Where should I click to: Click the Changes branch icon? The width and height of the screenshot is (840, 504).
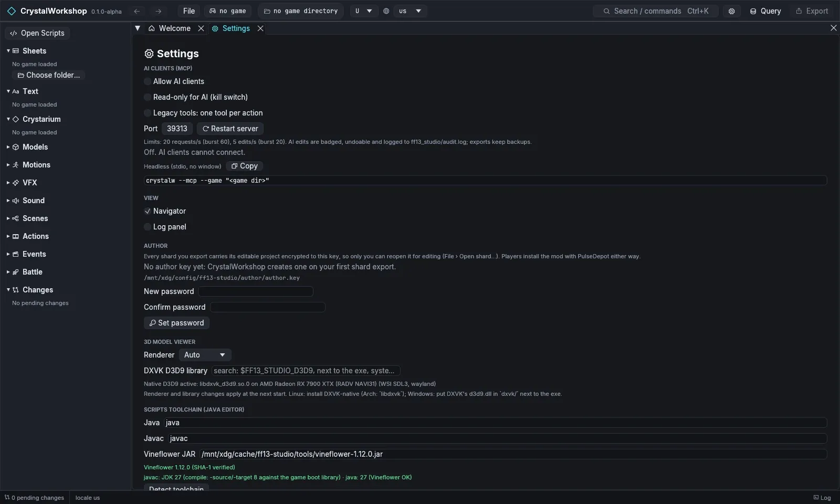point(16,290)
